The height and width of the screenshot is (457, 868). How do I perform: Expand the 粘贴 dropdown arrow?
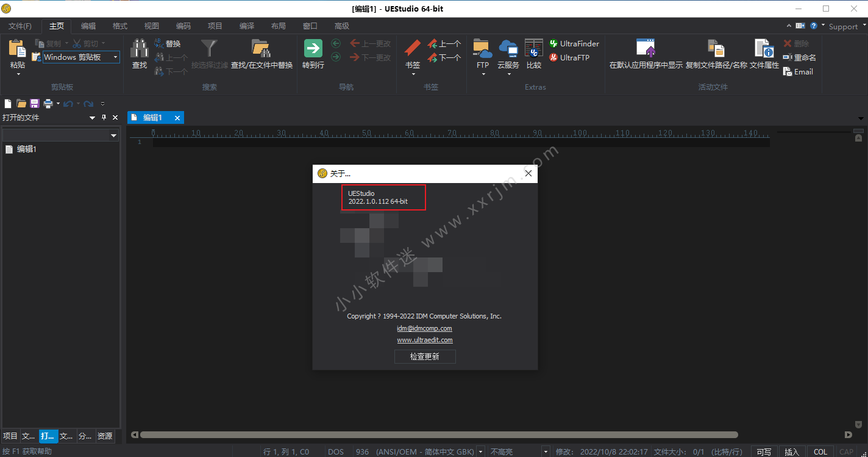(18, 74)
